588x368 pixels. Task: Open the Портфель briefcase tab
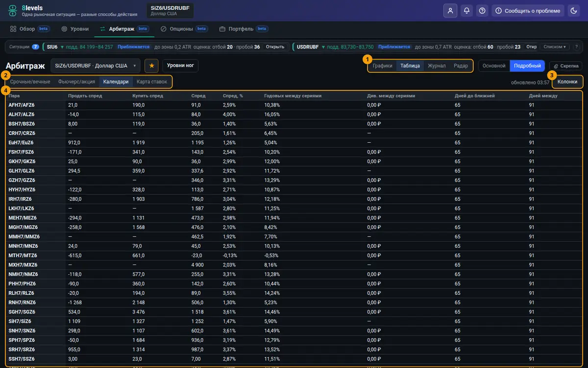pos(244,29)
